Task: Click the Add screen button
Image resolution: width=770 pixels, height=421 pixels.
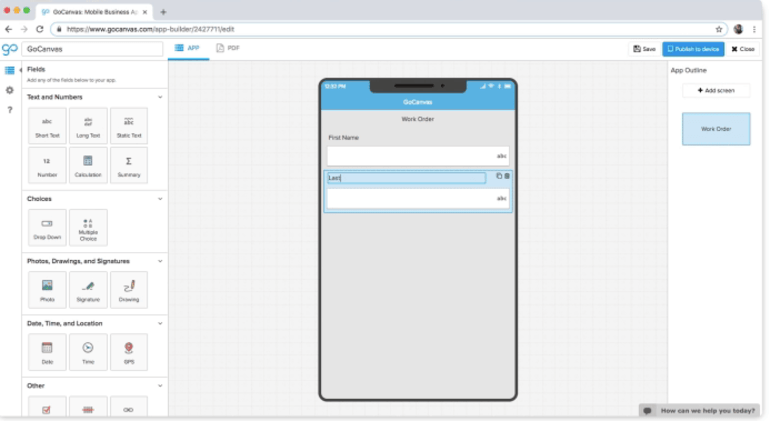Action: pos(716,90)
